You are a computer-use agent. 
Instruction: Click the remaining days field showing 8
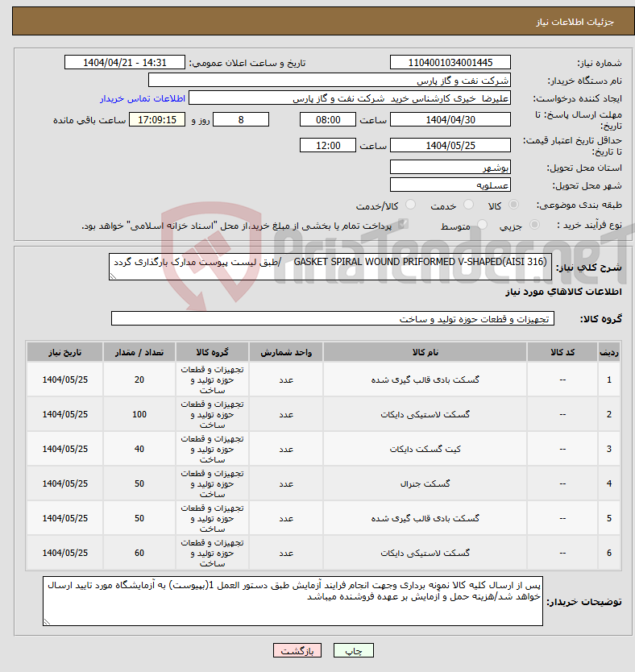tap(241, 119)
